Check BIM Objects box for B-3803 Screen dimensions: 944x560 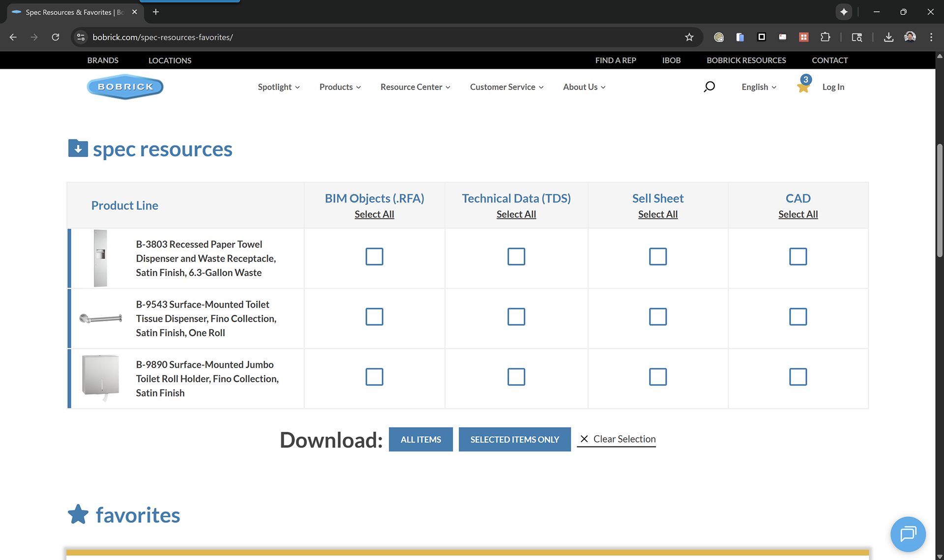[x=374, y=256]
